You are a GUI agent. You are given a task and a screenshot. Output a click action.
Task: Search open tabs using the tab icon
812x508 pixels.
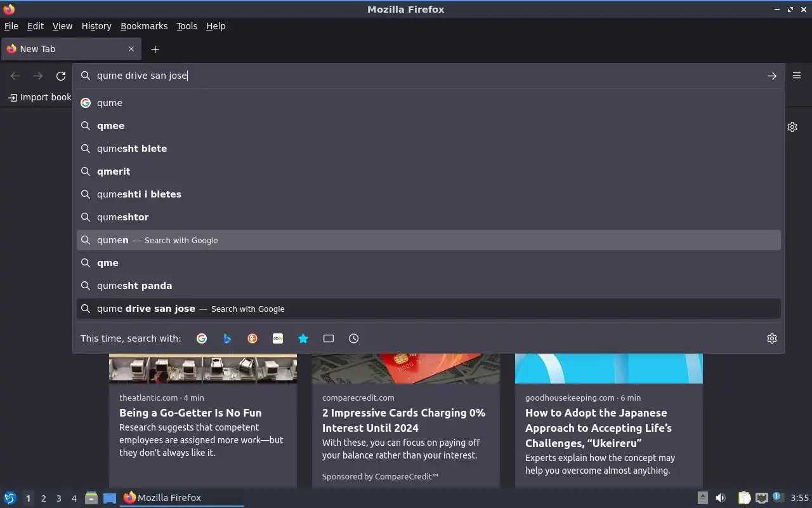point(329,338)
